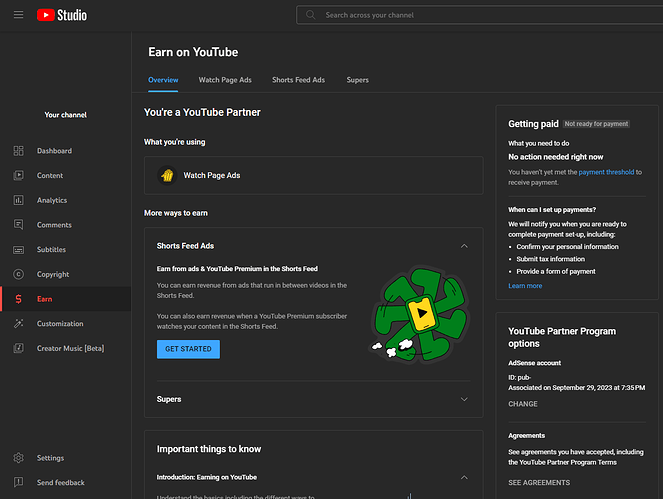
Task: Click the Earn dollar sign icon
Action: click(x=18, y=299)
